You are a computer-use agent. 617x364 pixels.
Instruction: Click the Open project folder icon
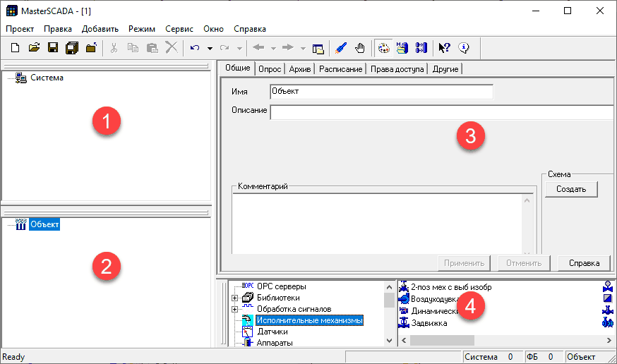[34, 48]
